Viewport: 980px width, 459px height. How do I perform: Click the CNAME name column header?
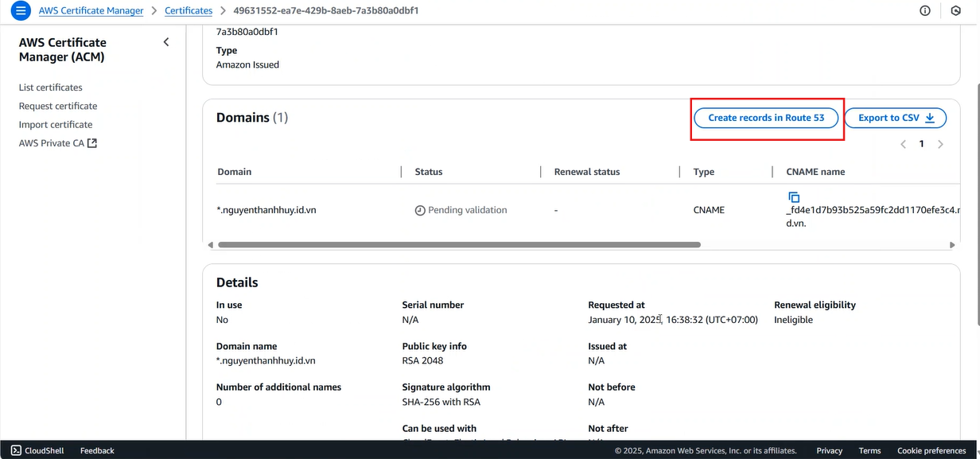coord(815,172)
